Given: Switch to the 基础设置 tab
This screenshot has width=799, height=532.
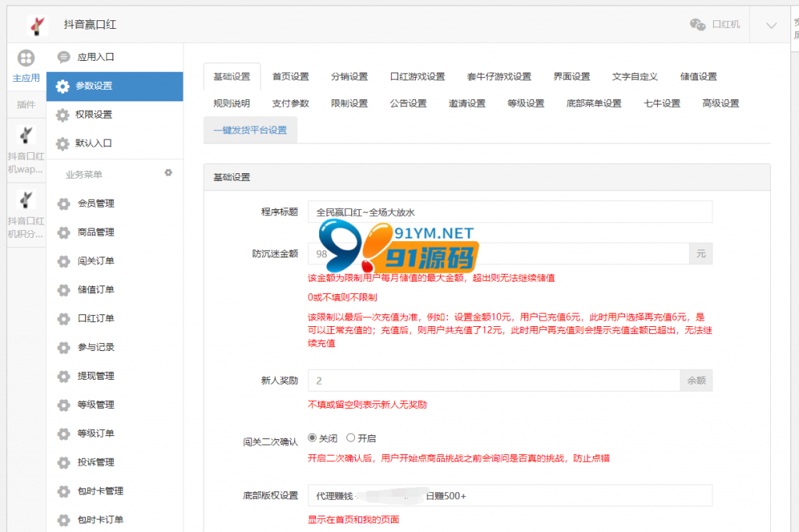Looking at the screenshot, I should [x=232, y=76].
